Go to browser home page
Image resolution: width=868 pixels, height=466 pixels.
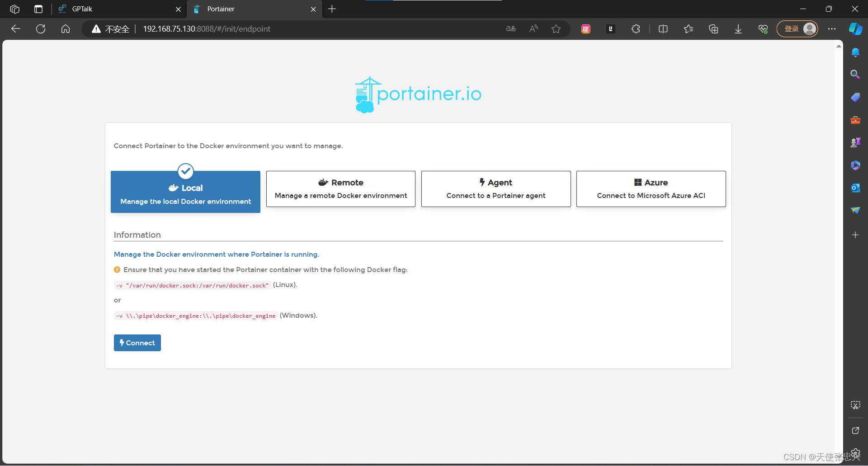click(x=66, y=29)
